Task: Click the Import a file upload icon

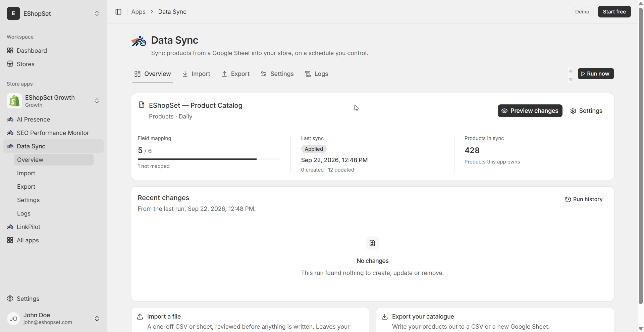Action: tap(140, 317)
